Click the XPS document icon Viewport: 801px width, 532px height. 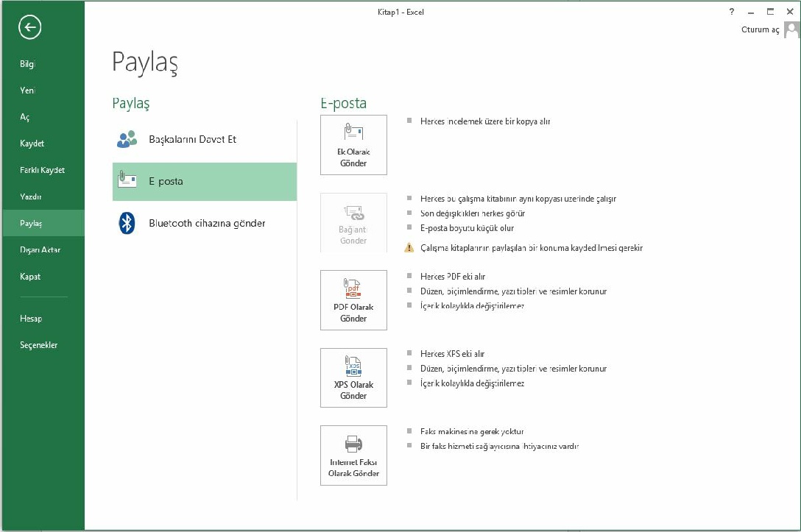(353, 366)
